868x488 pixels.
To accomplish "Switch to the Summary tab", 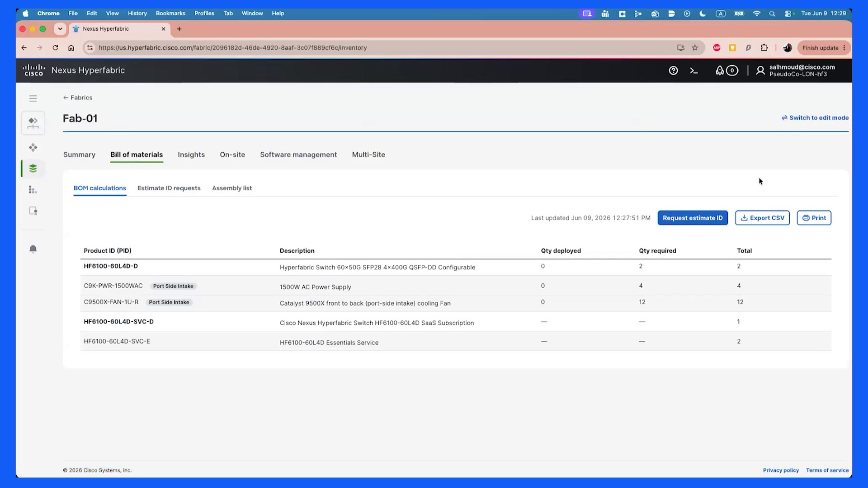I will (79, 155).
